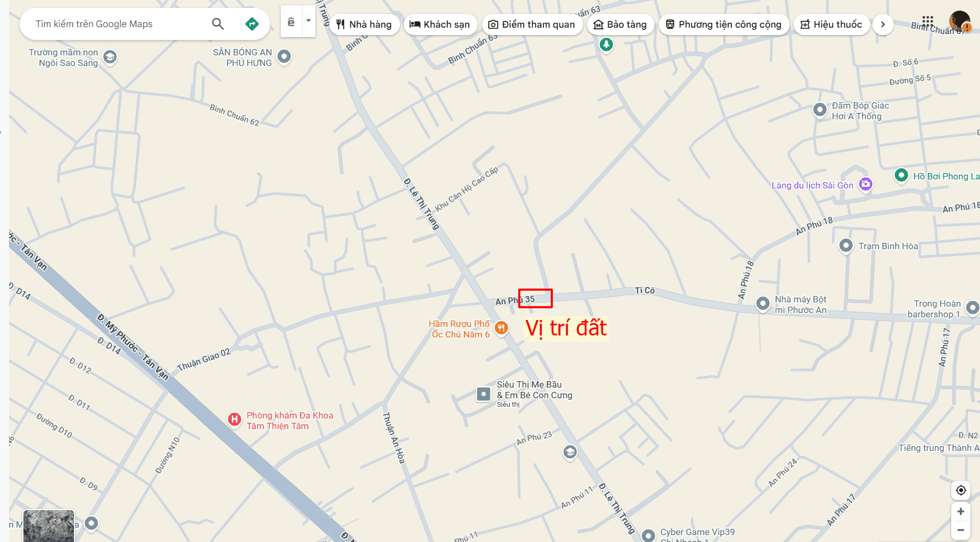Open the Hồ Bơi Phong Lan marker

point(901,175)
